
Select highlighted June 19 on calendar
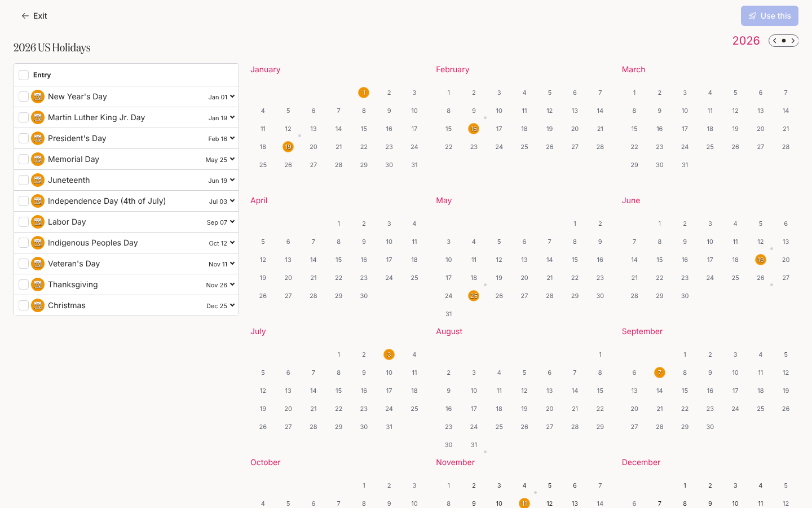pos(761,260)
